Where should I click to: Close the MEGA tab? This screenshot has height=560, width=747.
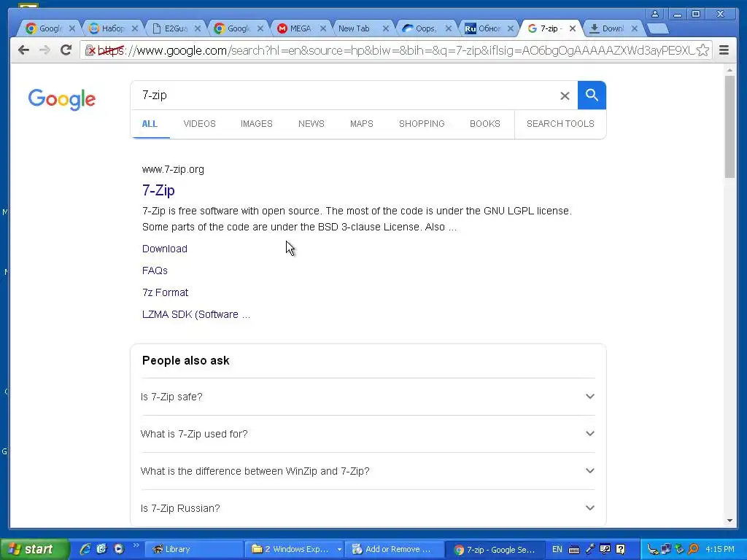point(323,28)
